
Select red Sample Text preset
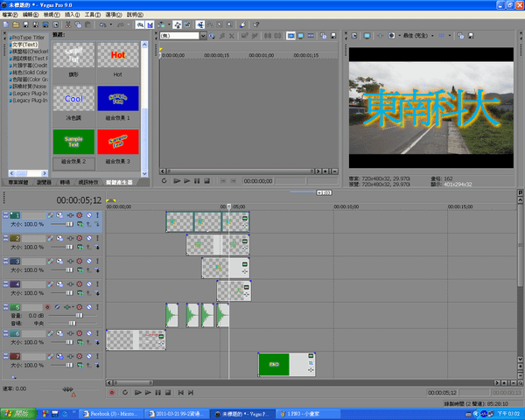pyautogui.click(x=118, y=142)
